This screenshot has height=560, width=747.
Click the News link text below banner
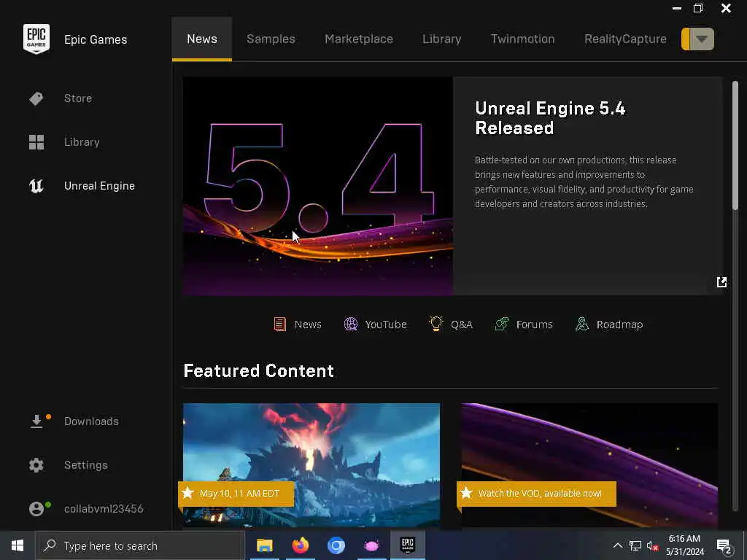(x=308, y=324)
